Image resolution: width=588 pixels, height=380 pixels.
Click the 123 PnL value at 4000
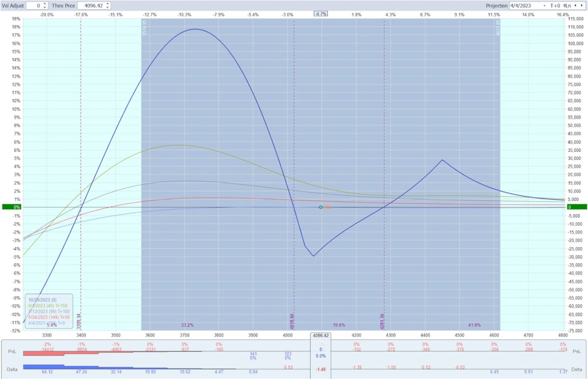[x=288, y=354]
